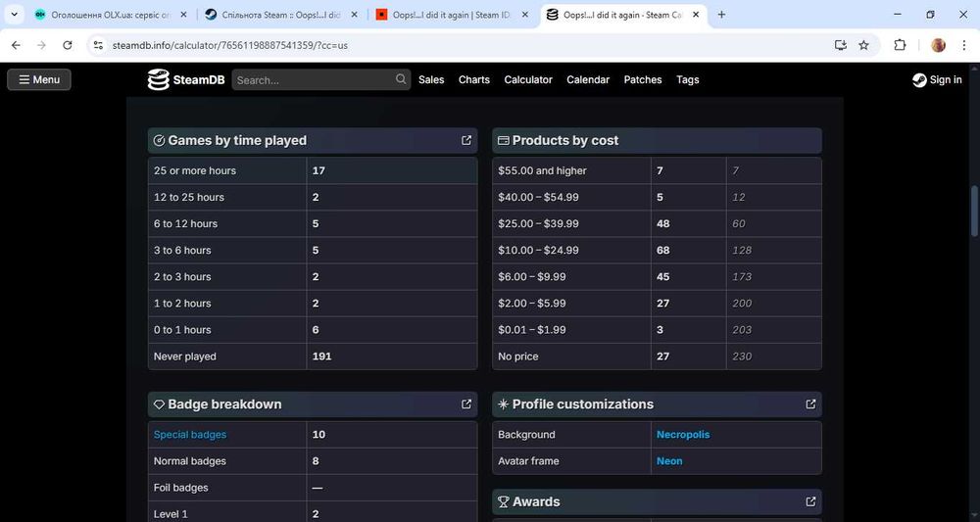Select the '$25.00 – $39.99' row label
The height and width of the screenshot is (522, 980).
[538, 223]
